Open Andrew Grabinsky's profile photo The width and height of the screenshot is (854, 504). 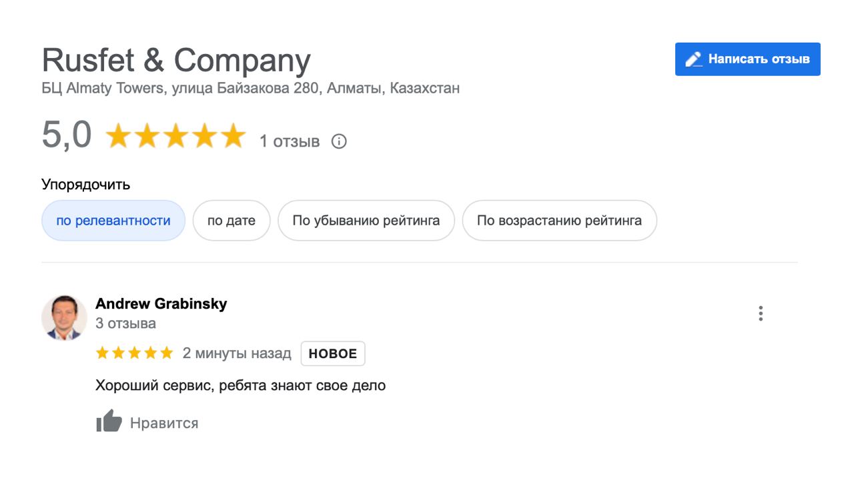(x=64, y=318)
